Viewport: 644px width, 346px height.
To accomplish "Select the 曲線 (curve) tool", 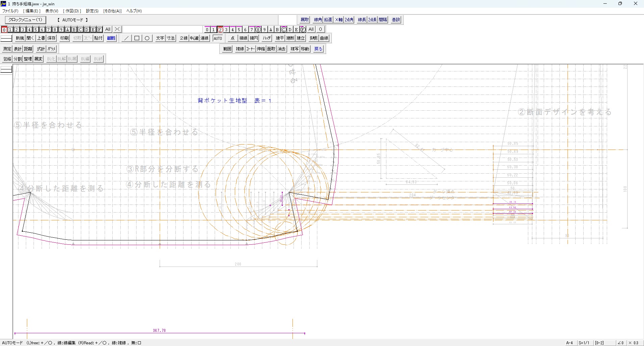I will tap(324, 38).
